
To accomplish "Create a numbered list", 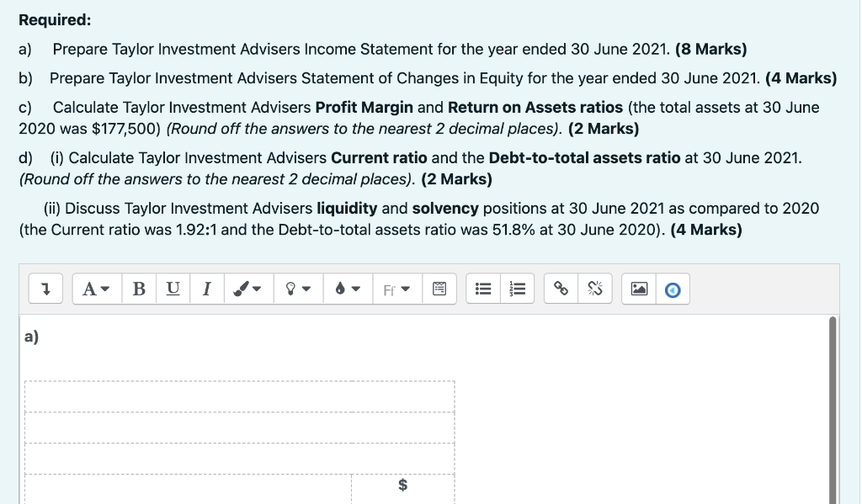I will [x=517, y=289].
